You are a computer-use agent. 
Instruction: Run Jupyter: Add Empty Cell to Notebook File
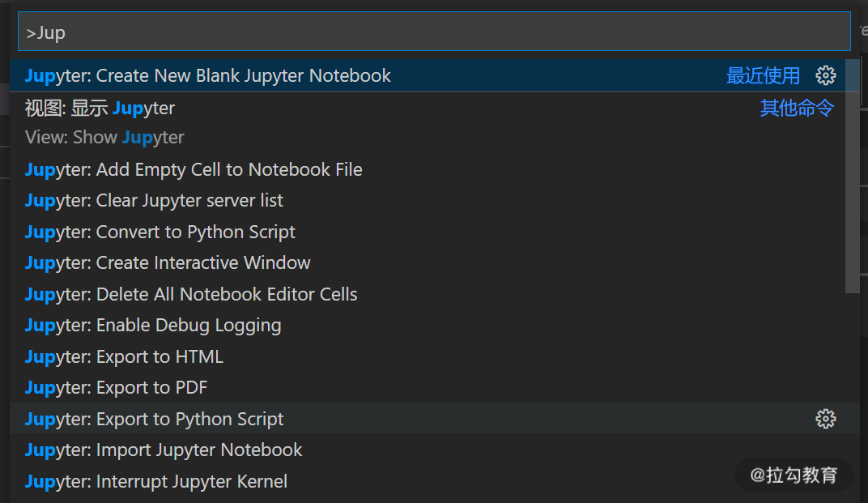(x=428, y=169)
